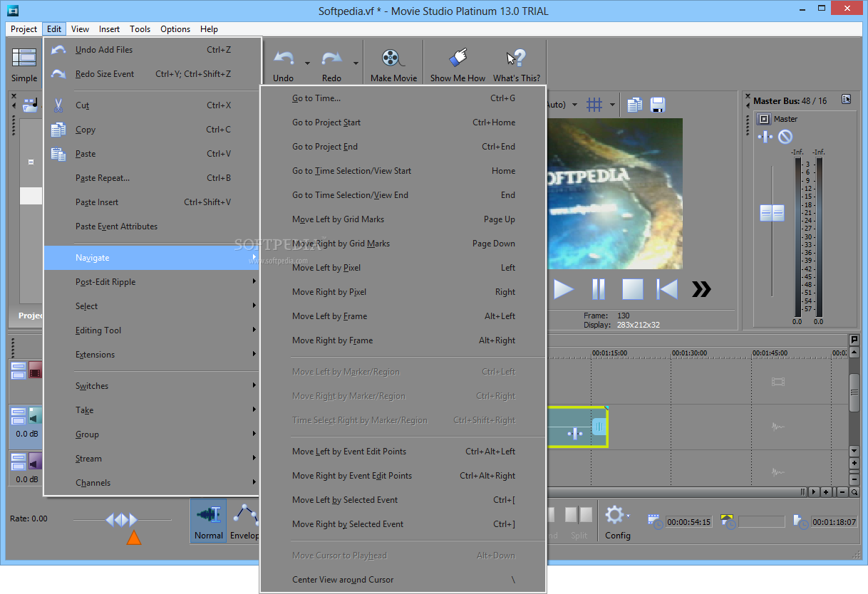
Task: Click the cursor position field 00:00:54:15
Action: tap(690, 522)
